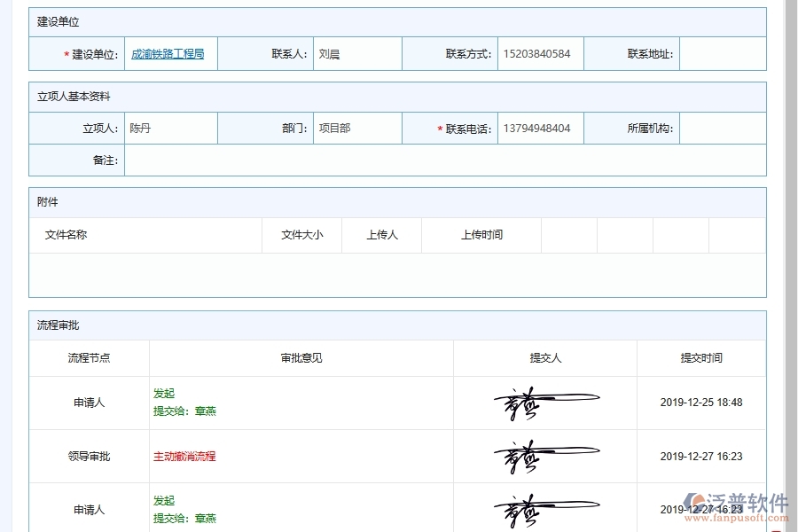Image resolution: width=798 pixels, height=532 pixels.
Task: Click the 立项人 field showing 陈丹
Action: pos(170,129)
